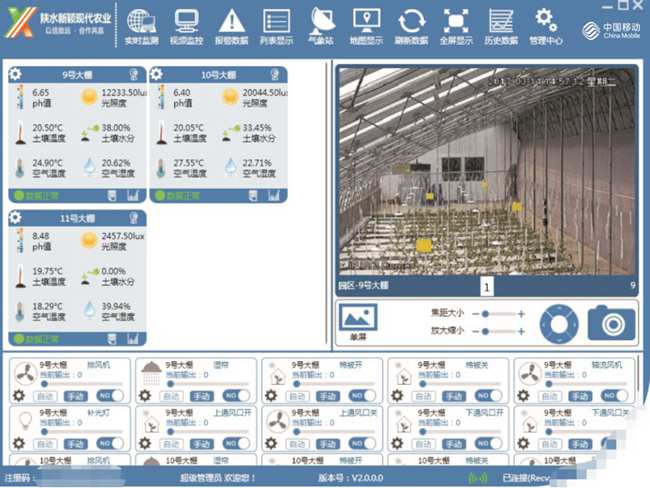This screenshot has width=650, height=488.
Task: Click the refresh data (刷新数据) icon
Action: (411, 22)
